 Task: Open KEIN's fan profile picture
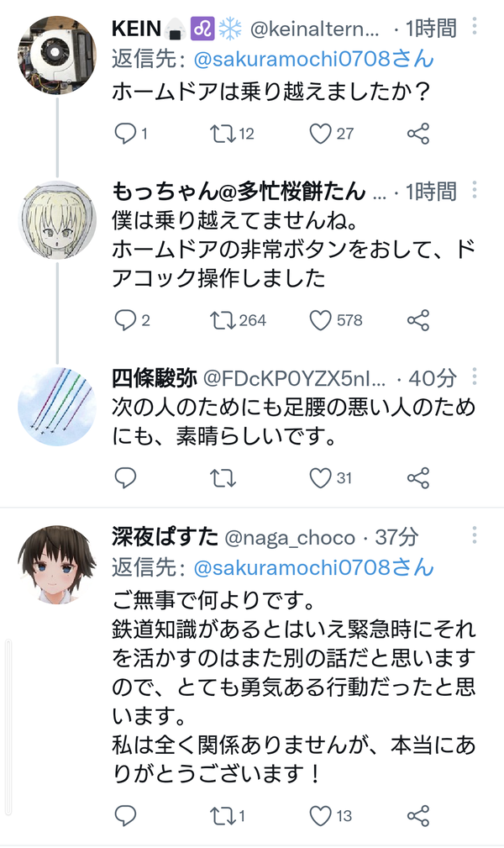[57, 55]
